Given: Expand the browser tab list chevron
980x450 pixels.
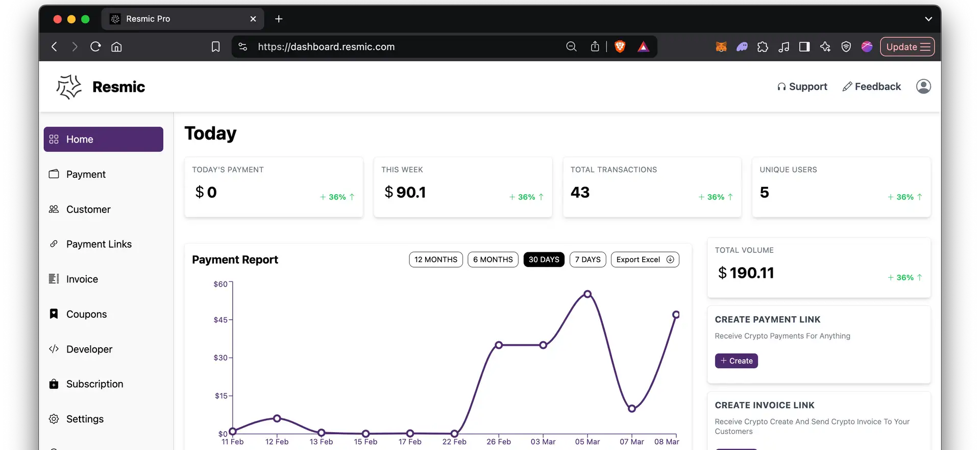Looking at the screenshot, I should tap(928, 19).
